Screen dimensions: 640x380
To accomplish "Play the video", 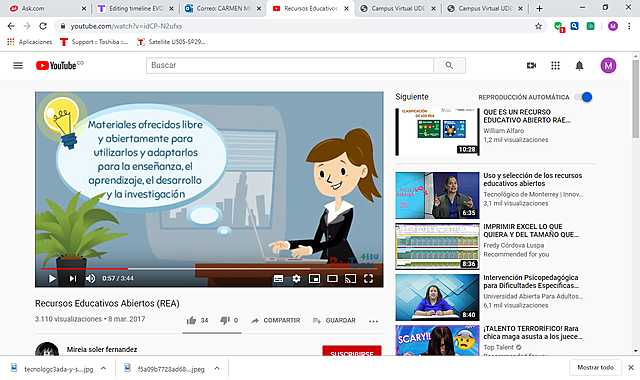I will [52, 278].
